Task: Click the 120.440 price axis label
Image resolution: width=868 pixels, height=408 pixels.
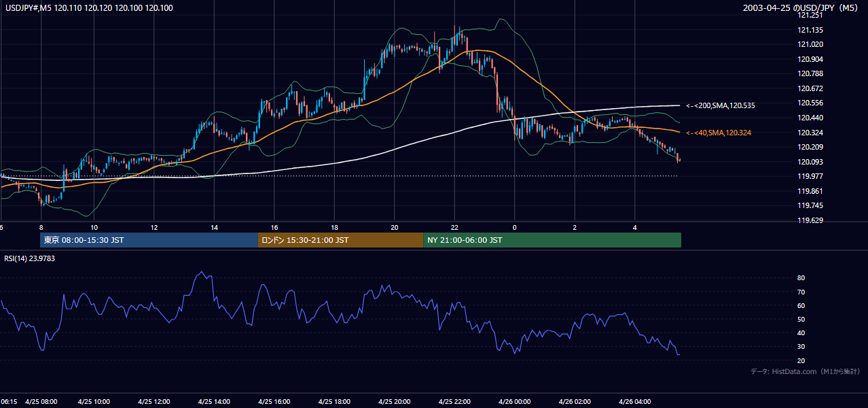Action: tap(810, 118)
